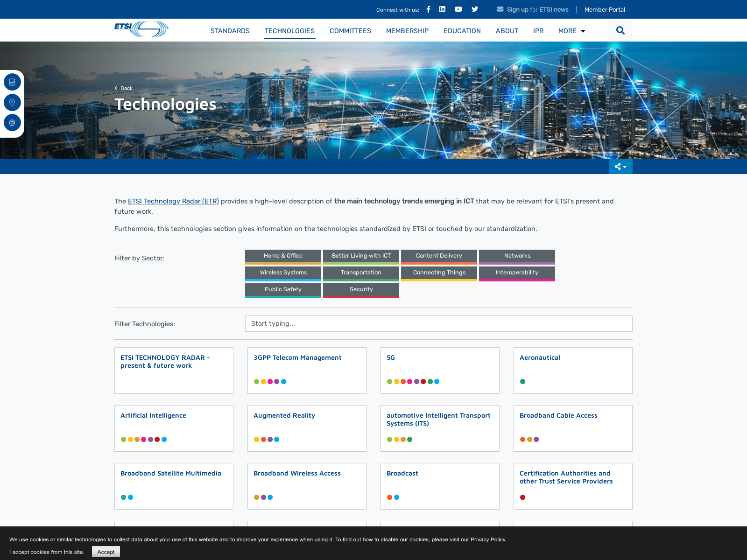Screen dimensions: 747x560
Task: Toggle Security sector filter
Action: point(361,290)
